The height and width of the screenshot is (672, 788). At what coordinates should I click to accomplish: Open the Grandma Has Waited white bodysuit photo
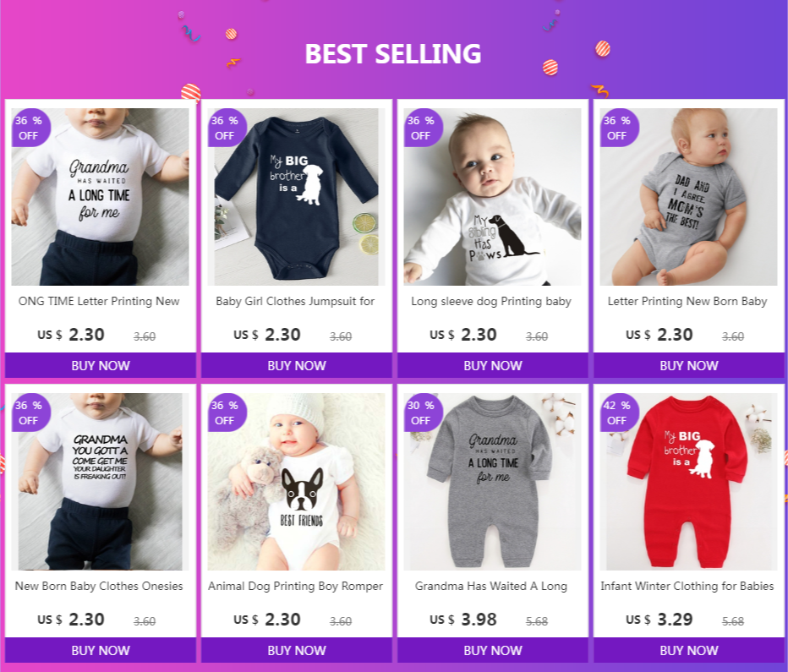101,197
